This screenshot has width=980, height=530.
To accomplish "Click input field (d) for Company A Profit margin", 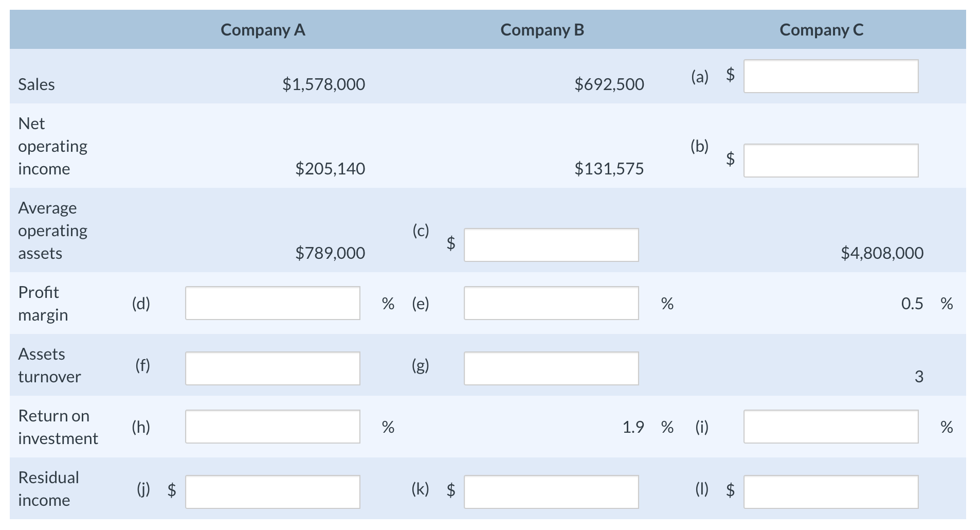I will (x=272, y=303).
